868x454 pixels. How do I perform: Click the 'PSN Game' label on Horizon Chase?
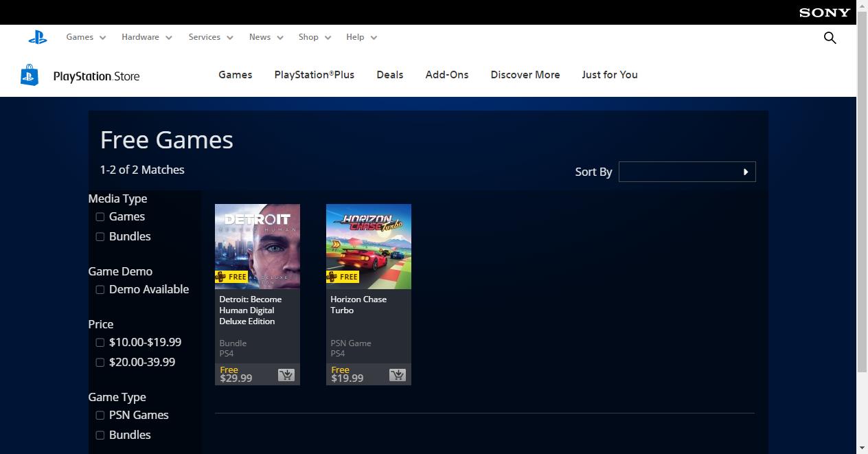(x=351, y=343)
